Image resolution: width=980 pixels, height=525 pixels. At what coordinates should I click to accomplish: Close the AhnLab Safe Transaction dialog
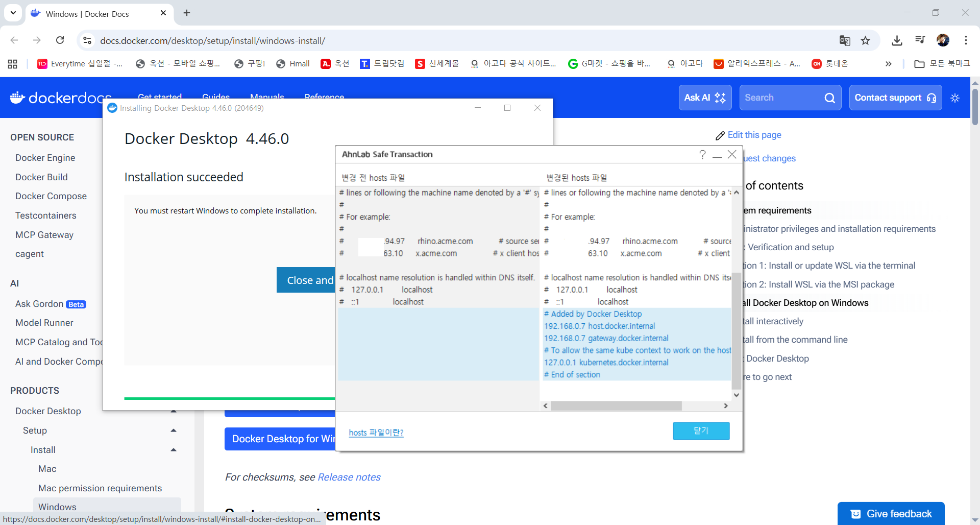(732, 154)
